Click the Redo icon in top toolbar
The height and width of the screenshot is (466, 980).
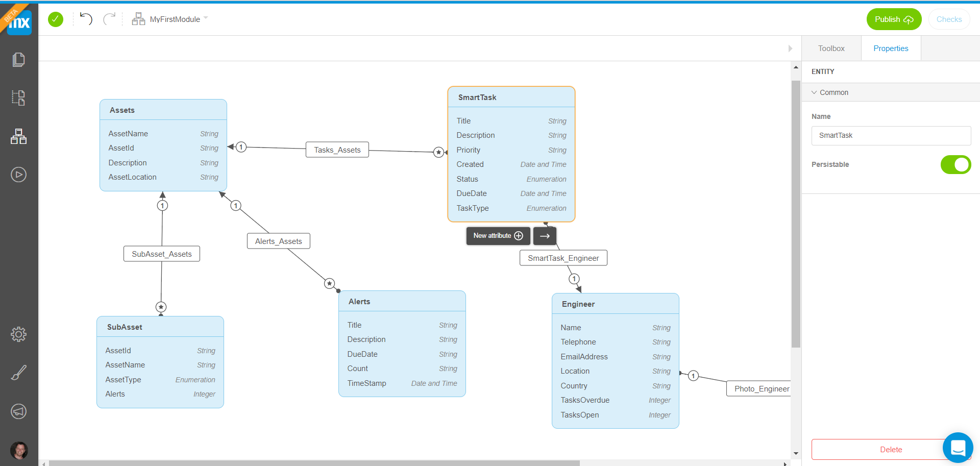point(110,19)
